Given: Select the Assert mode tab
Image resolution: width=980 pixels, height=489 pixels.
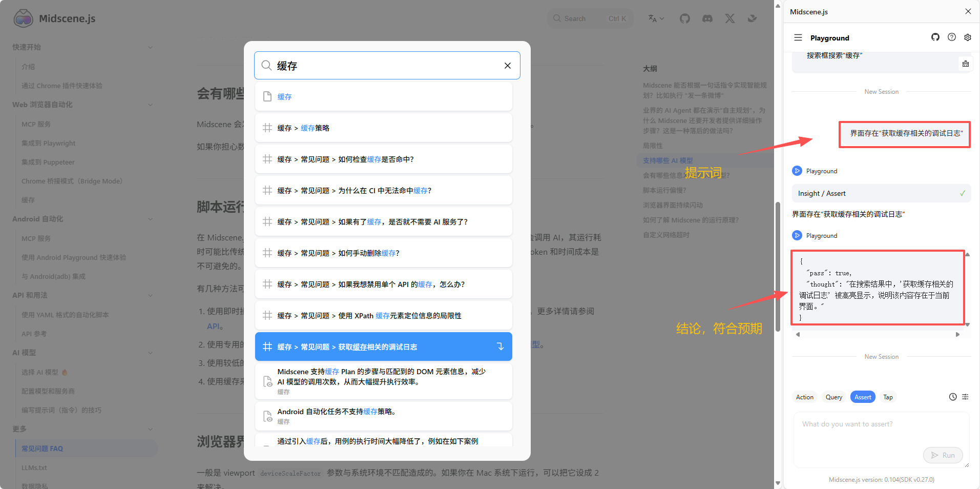Looking at the screenshot, I should [x=863, y=397].
